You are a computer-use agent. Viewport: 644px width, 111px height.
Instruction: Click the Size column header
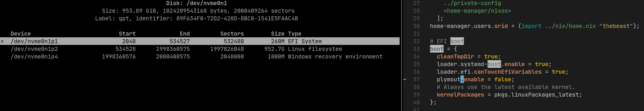278,34
